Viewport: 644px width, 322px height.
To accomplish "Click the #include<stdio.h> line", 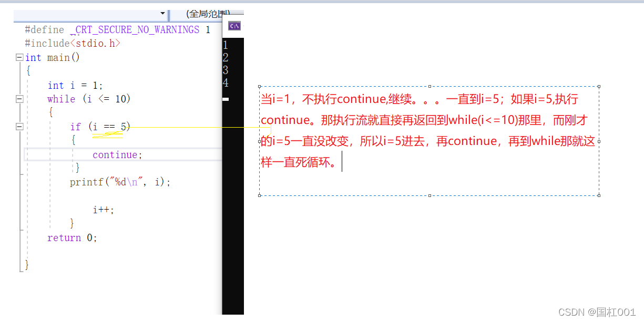I will (73, 44).
